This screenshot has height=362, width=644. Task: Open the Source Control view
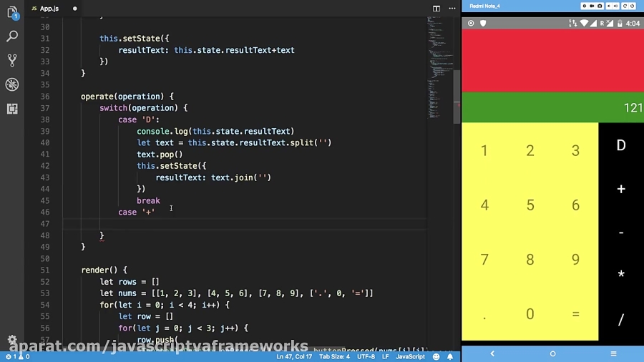click(x=12, y=60)
